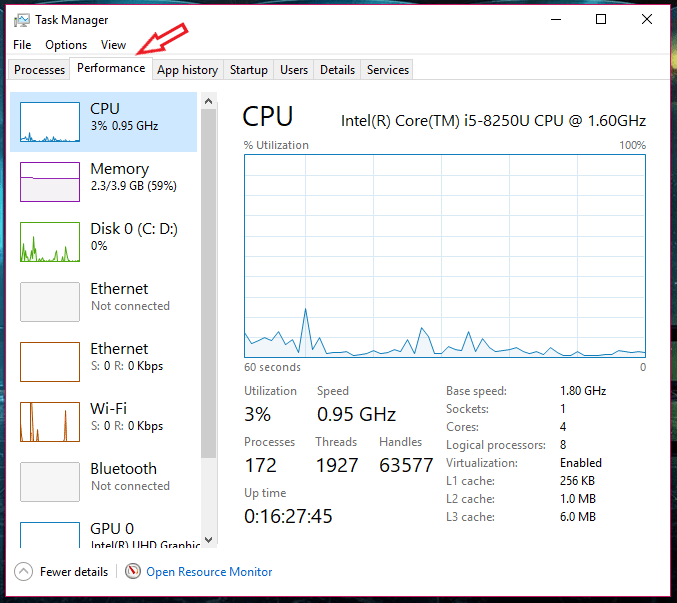Select the not-connected Ethernet thumbnail
Screen dimensions: 677x603
50,302
